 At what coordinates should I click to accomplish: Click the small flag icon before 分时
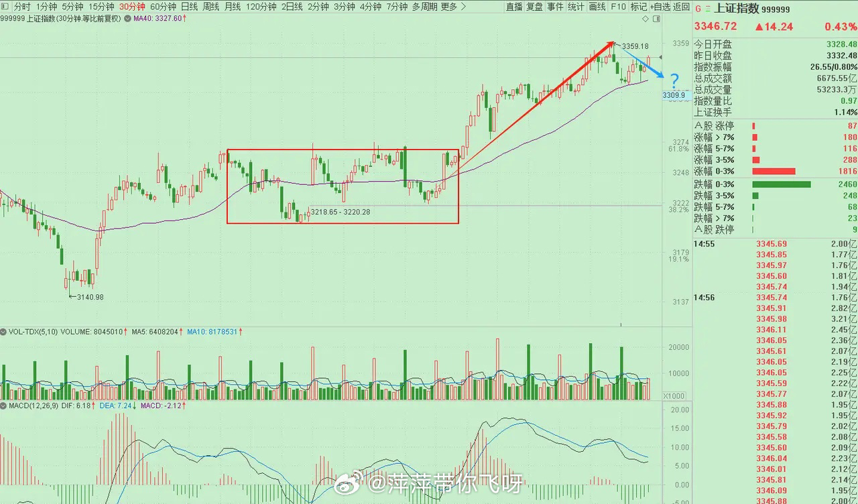[5, 7]
